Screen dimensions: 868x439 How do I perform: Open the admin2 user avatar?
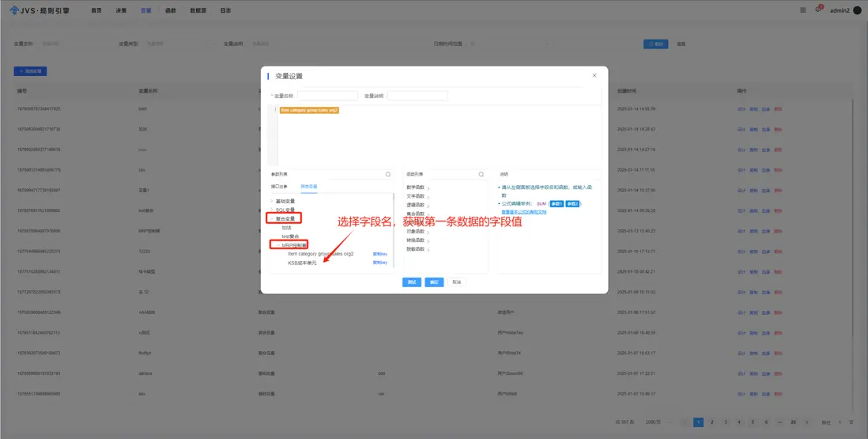click(858, 10)
